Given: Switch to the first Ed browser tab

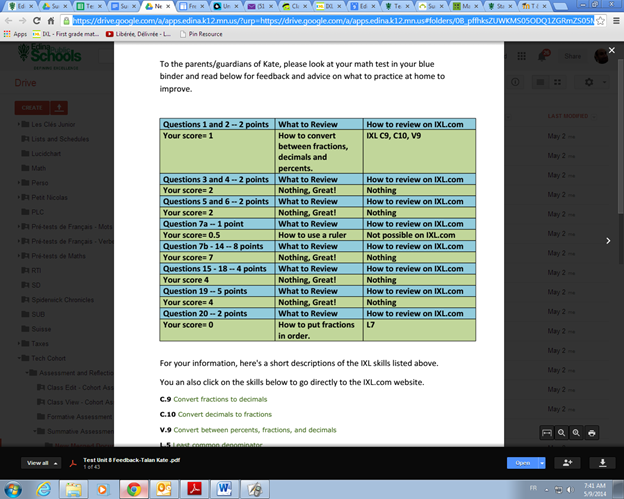Looking at the screenshot, I should (x=21, y=6).
